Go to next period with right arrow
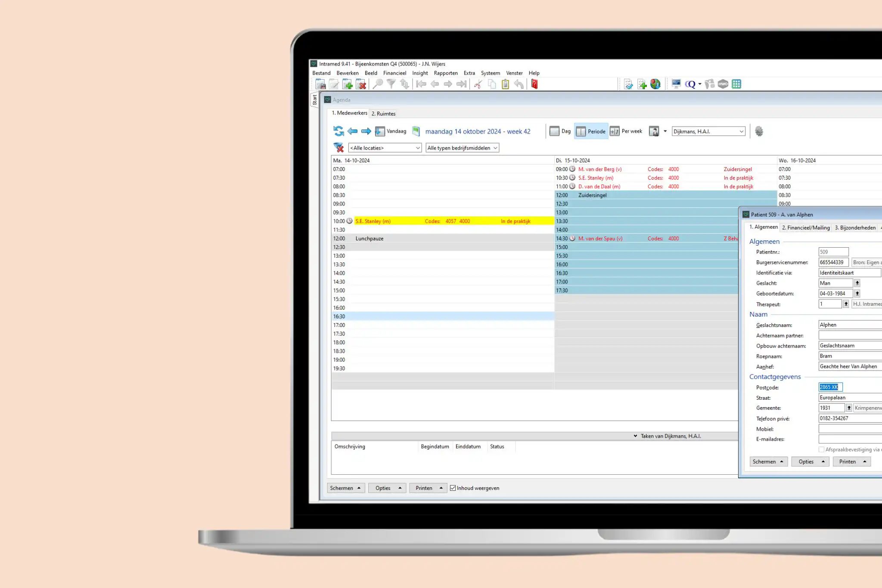The image size is (882, 588). point(366,131)
